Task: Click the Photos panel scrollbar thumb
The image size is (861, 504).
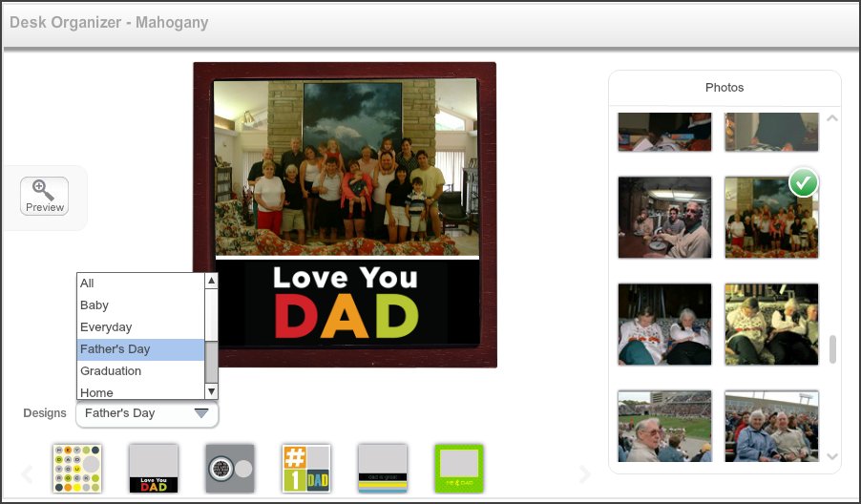Action: (831, 349)
